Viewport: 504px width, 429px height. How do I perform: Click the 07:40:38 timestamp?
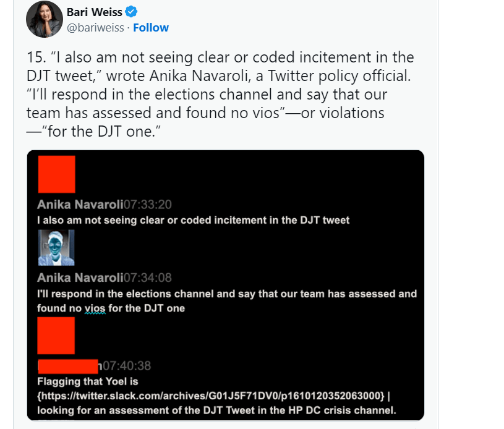127,366
